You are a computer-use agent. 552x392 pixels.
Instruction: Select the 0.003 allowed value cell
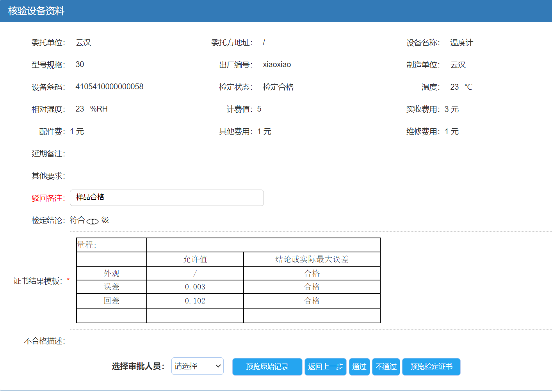click(x=195, y=287)
